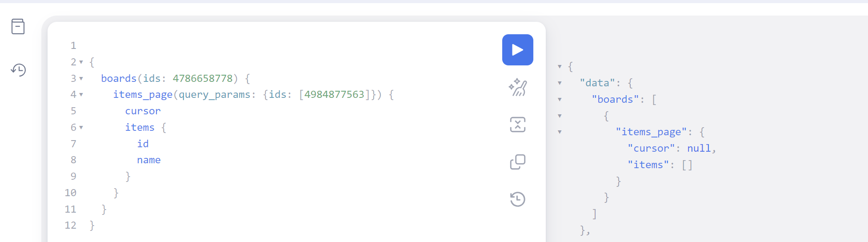
Task: Click the cursor field on line 5
Action: [143, 111]
